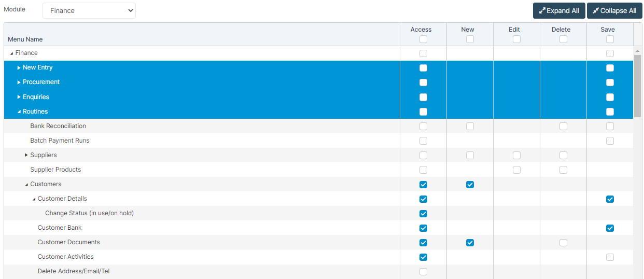Screen dimensions: 644x279
Task: Select the Batch Payment Runs row text
Action: 60,141
